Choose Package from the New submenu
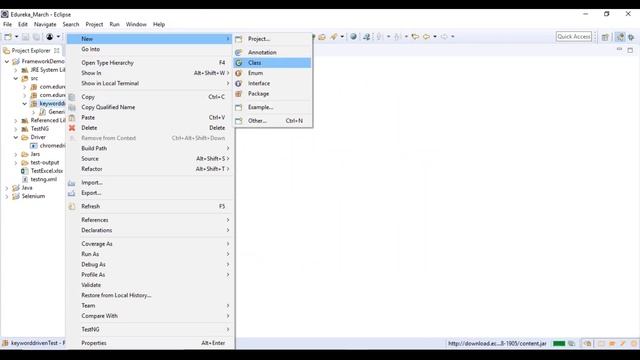The image size is (640, 360). (272, 94)
